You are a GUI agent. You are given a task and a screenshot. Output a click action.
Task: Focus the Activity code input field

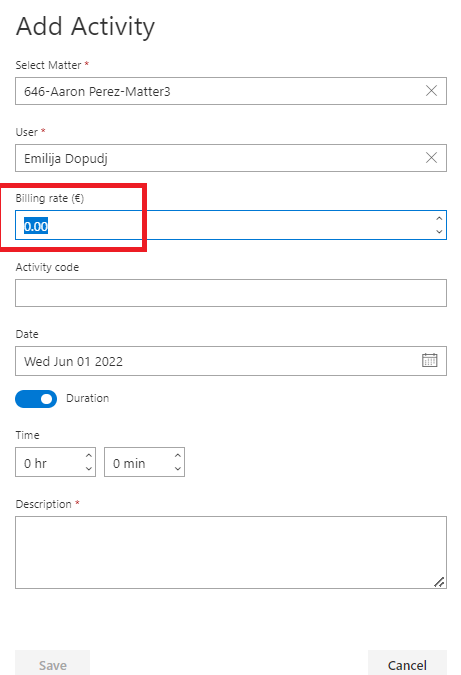coord(231,293)
